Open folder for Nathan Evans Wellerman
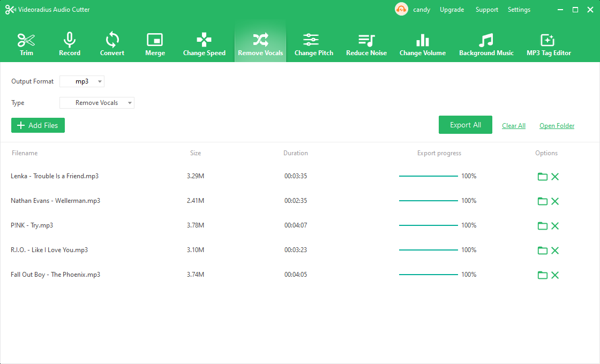The width and height of the screenshot is (600, 364). (x=543, y=201)
